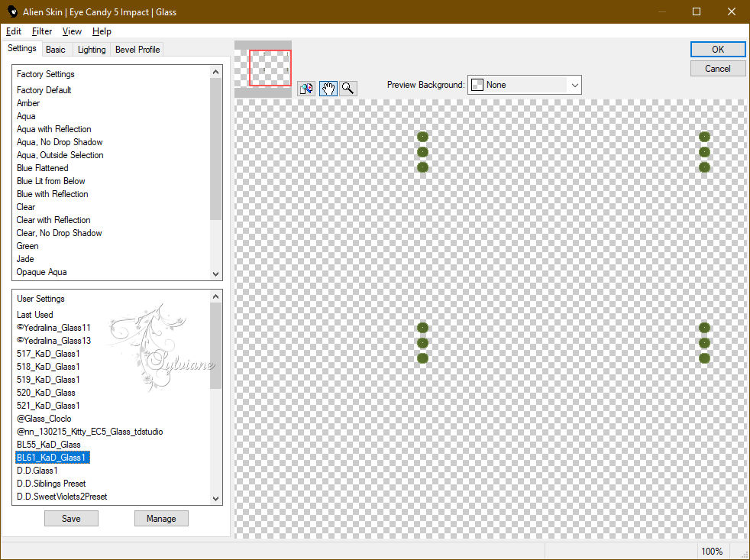Select 517_KaD_Glass1 preset
750x560 pixels.
[x=48, y=353]
